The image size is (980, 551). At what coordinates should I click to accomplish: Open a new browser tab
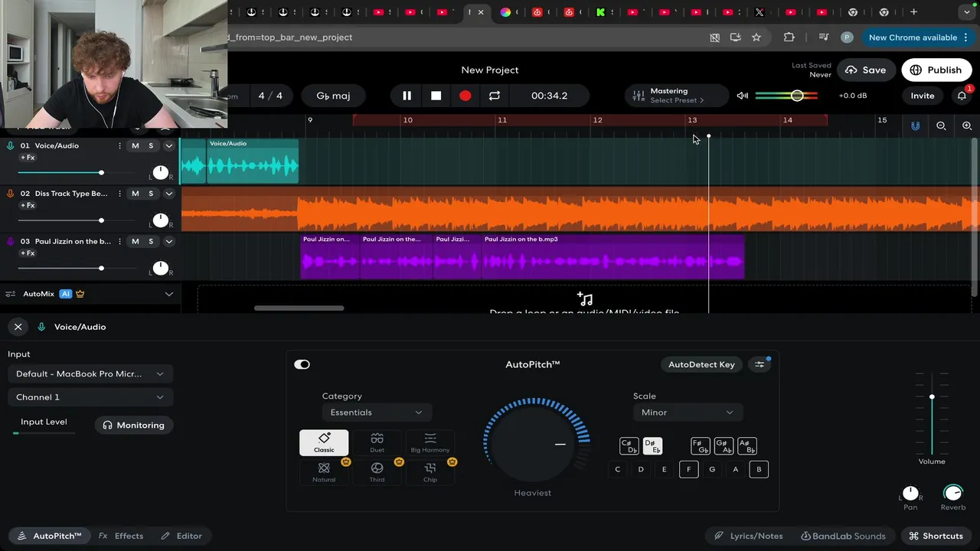[913, 12]
